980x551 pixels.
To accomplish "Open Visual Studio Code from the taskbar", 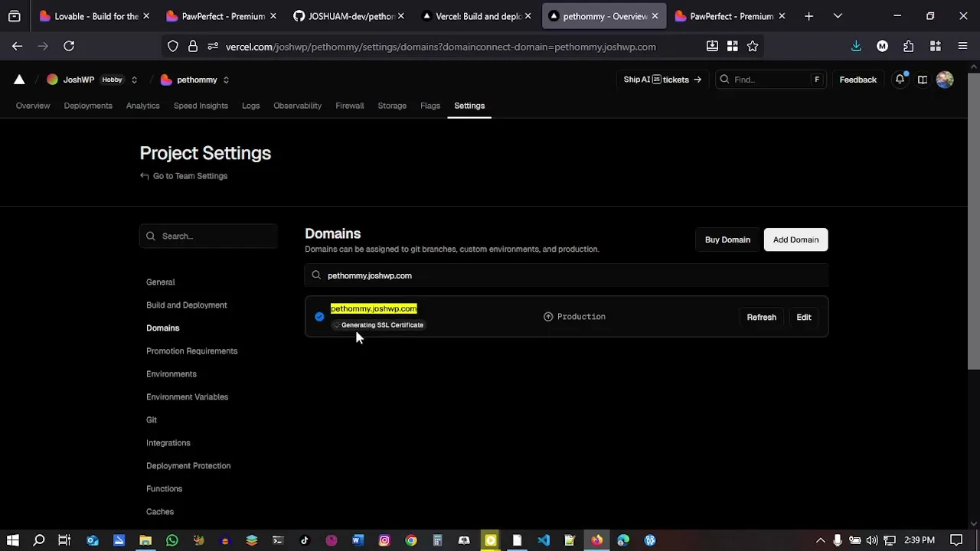I will (544, 540).
